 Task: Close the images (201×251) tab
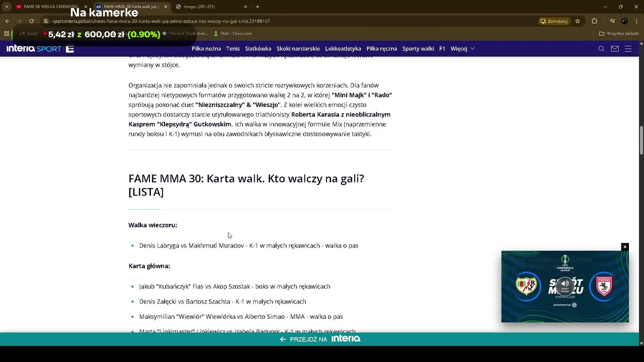coord(246,7)
